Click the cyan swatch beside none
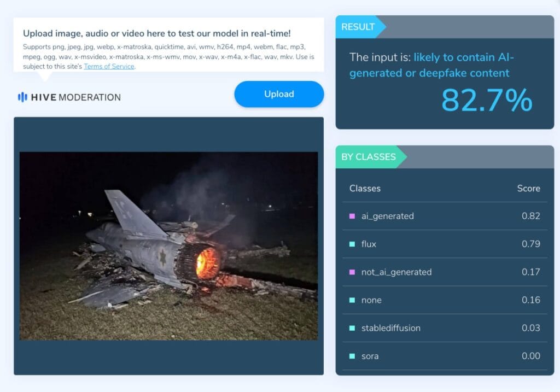Viewport: 560px width, 392px height. point(352,300)
